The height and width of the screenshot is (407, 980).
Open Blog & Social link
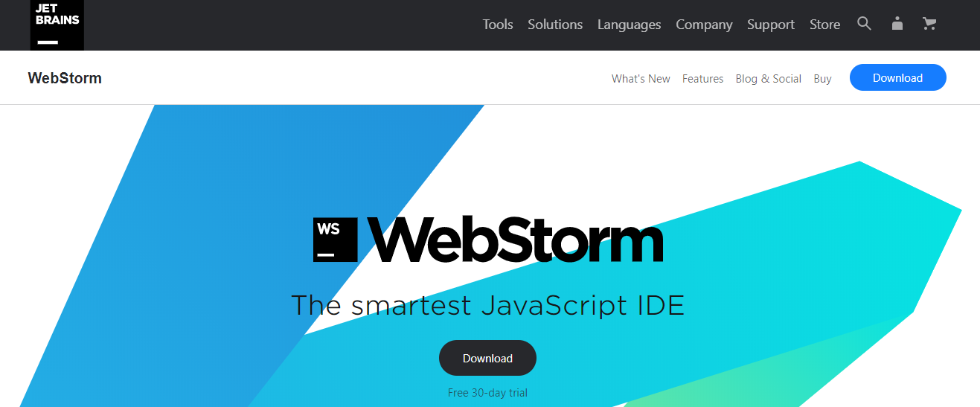[768, 79]
